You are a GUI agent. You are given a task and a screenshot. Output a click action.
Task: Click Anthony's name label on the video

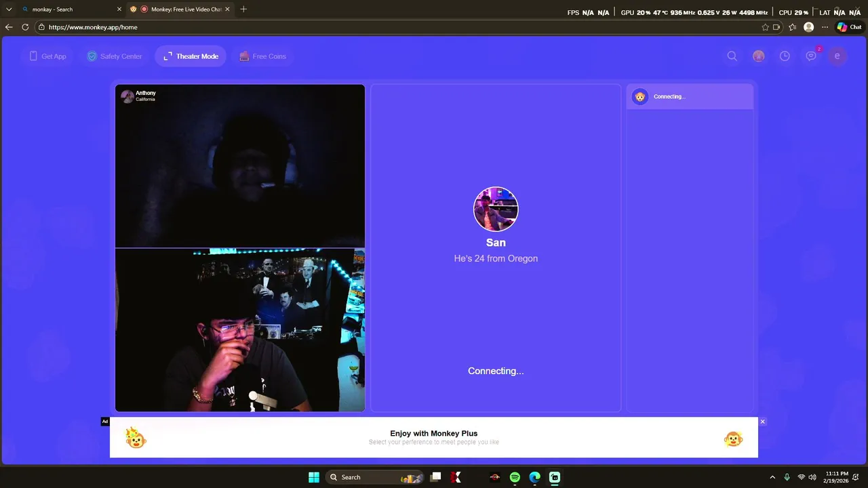tap(146, 93)
